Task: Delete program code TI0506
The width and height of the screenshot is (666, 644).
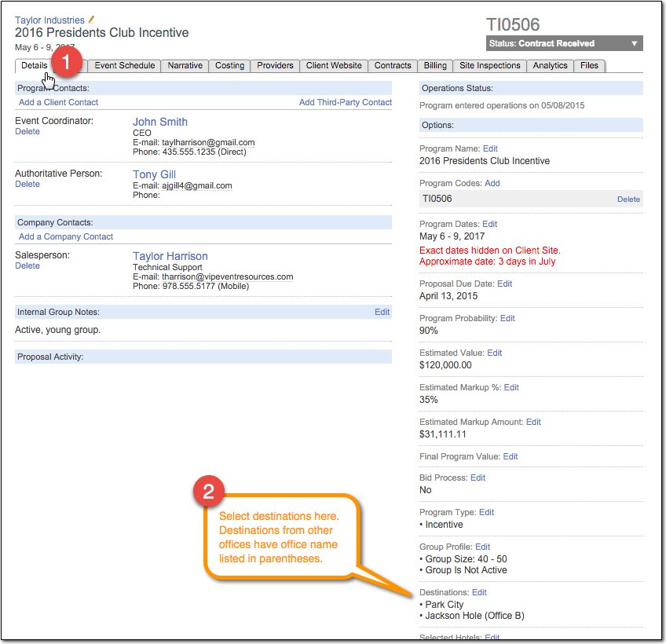Action: click(628, 199)
